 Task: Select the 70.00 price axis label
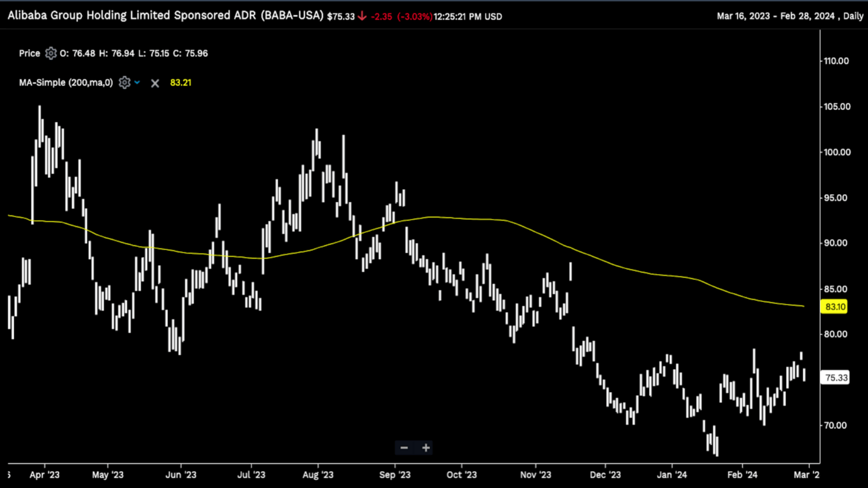pyautogui.click(x=836, y=426)
